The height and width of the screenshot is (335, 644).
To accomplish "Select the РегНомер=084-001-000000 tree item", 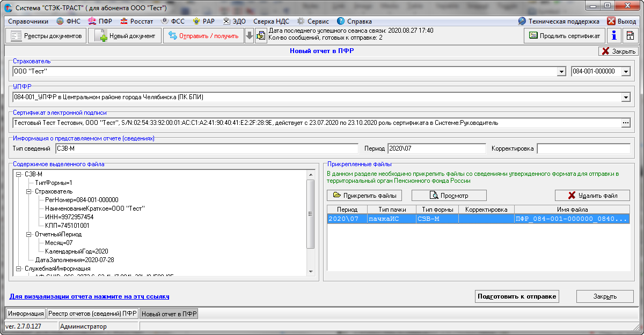I will pyautogui.click(x=82, y=200).
